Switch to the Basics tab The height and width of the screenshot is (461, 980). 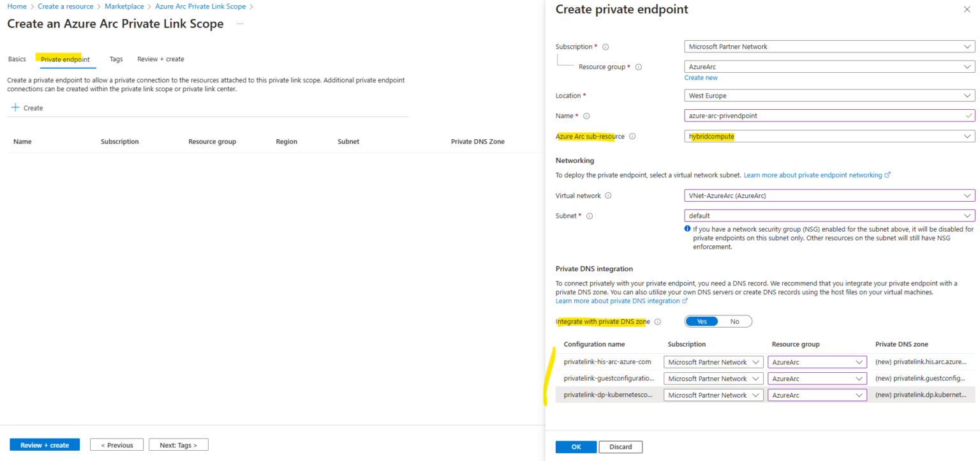click(17, 59)
